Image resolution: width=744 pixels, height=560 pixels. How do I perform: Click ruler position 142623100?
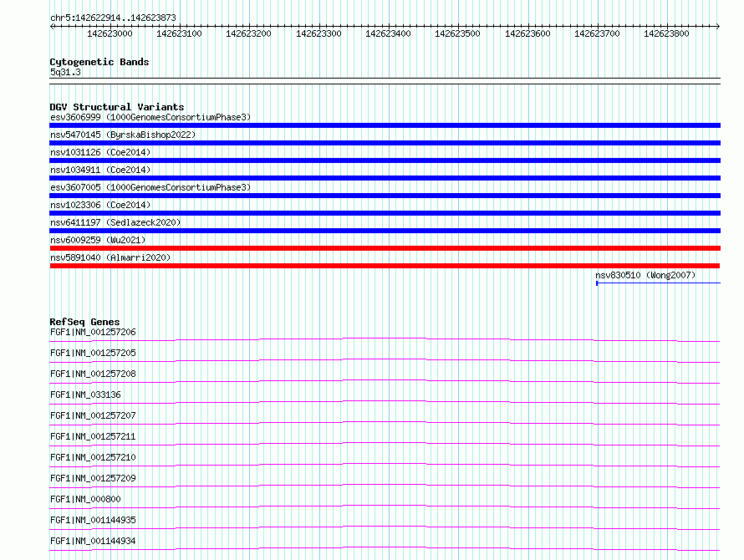(x=179, y=33)
